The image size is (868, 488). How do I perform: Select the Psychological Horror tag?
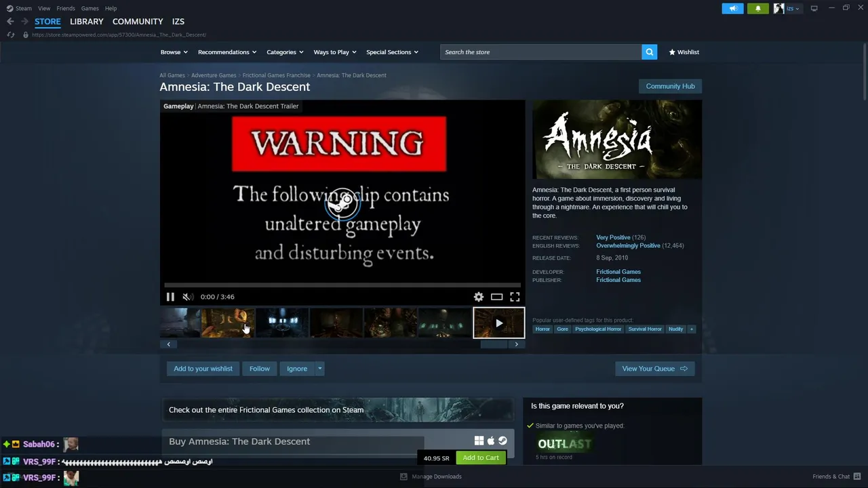(598, 329)
